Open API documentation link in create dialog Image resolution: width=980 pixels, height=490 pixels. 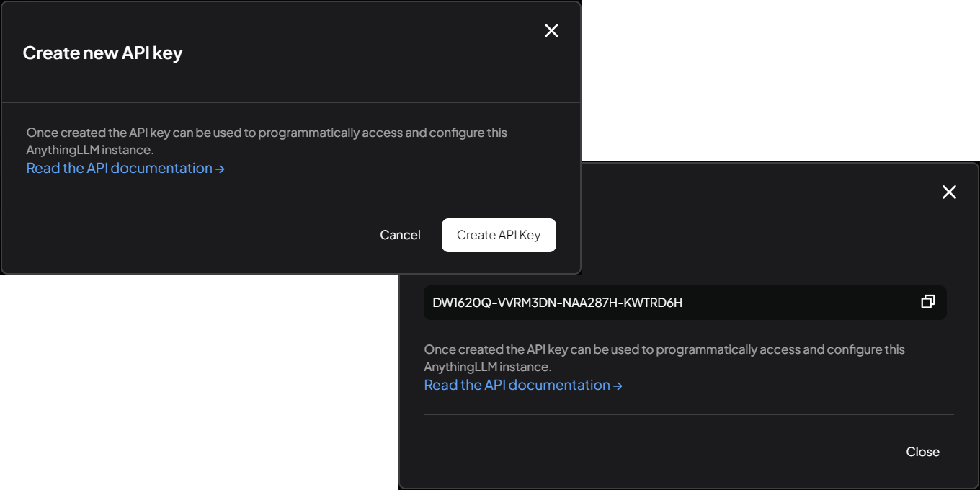120,168
